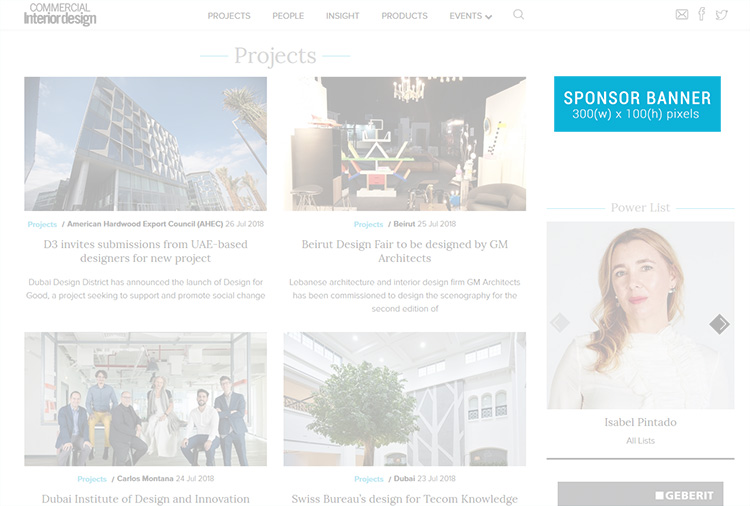This screenshot has width=750, height=506.
Task: Go to previous Power List slide
Action: tap(560, 323)
